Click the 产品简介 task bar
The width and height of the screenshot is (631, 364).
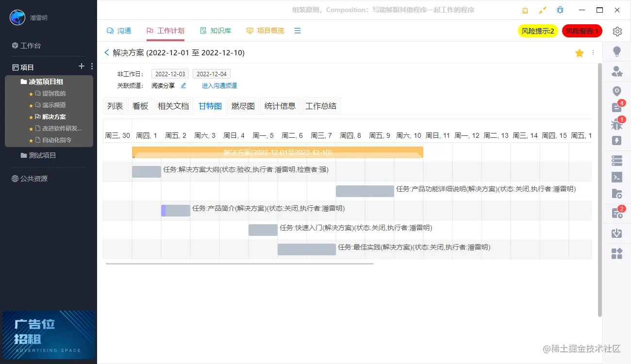(x=176, y=211)
